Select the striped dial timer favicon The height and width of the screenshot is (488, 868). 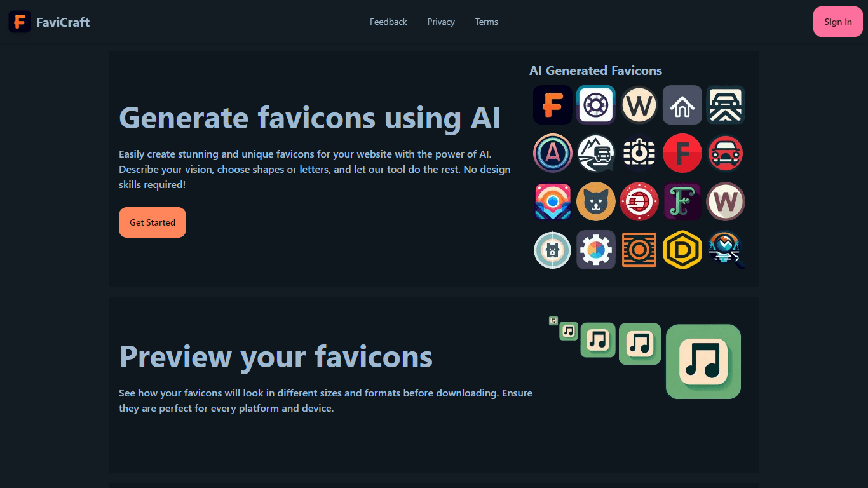639,153
